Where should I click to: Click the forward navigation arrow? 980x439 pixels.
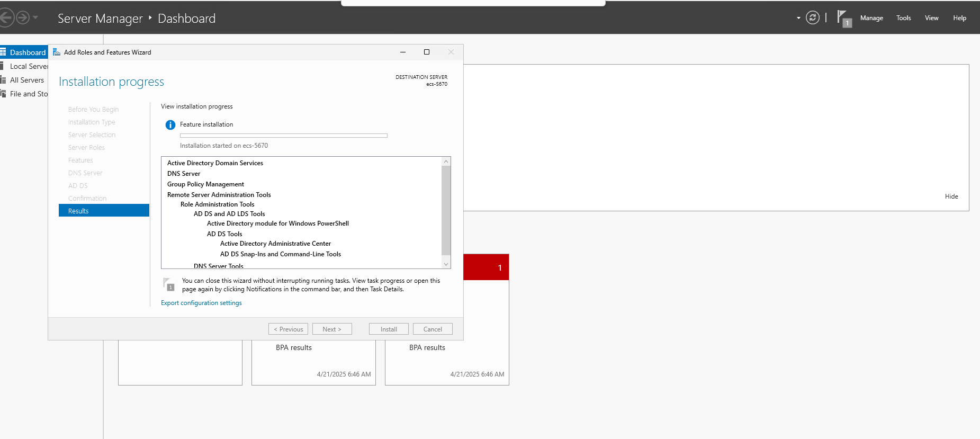22,18
